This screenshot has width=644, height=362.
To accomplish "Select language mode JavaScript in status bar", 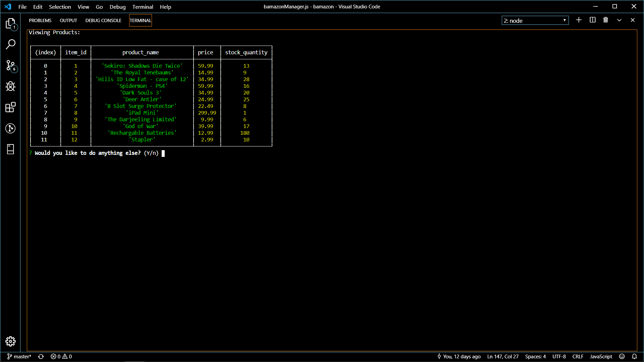I will 601,356.
